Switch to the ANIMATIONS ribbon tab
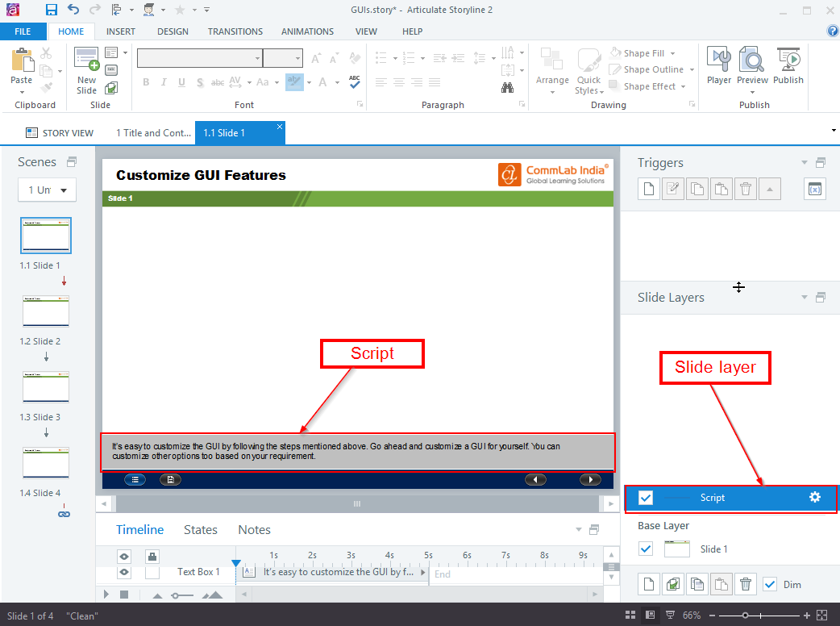840x626 pixels. click(x=307, y=31)
